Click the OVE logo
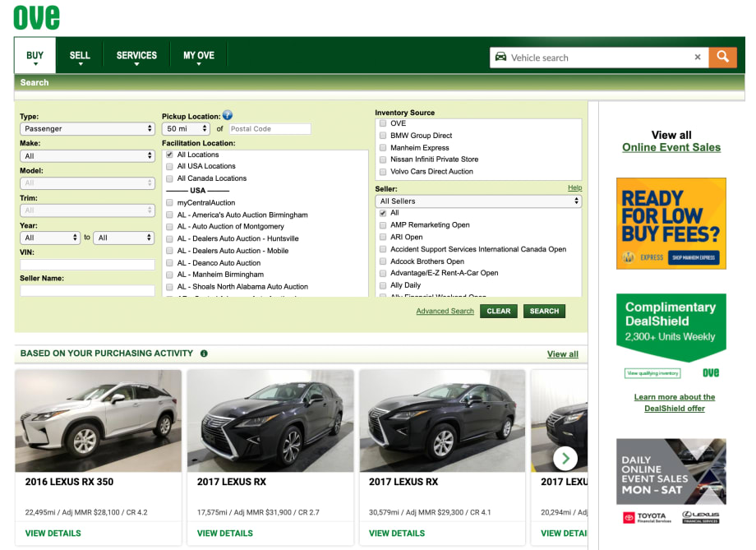756x550 pixels. pos(37,18)
